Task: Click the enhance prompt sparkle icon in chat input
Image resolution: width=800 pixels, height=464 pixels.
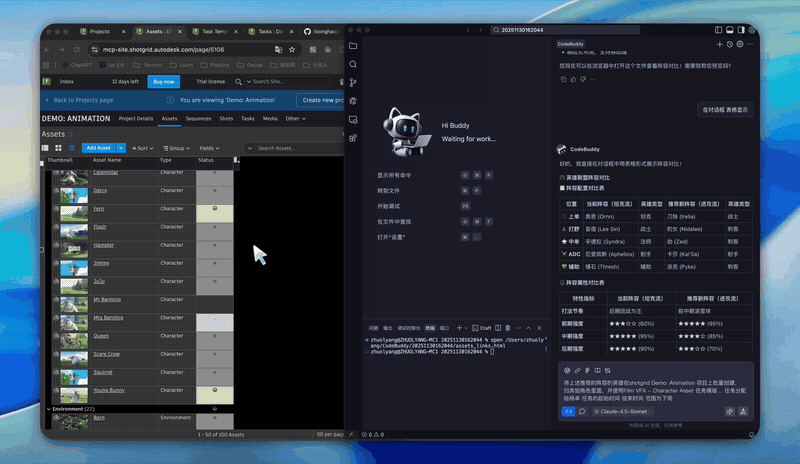Action: 730,411
